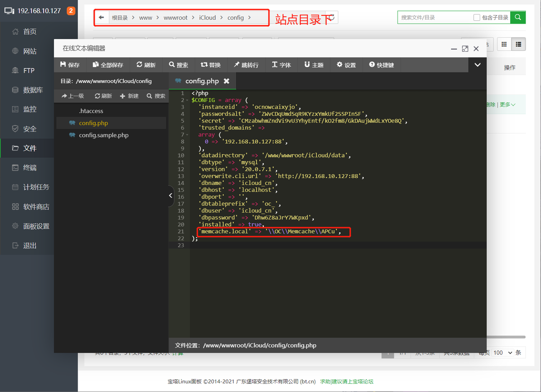Open the Replace tool in editor
The height and width of the screenshot is (392, 541).
coord(211,65)
